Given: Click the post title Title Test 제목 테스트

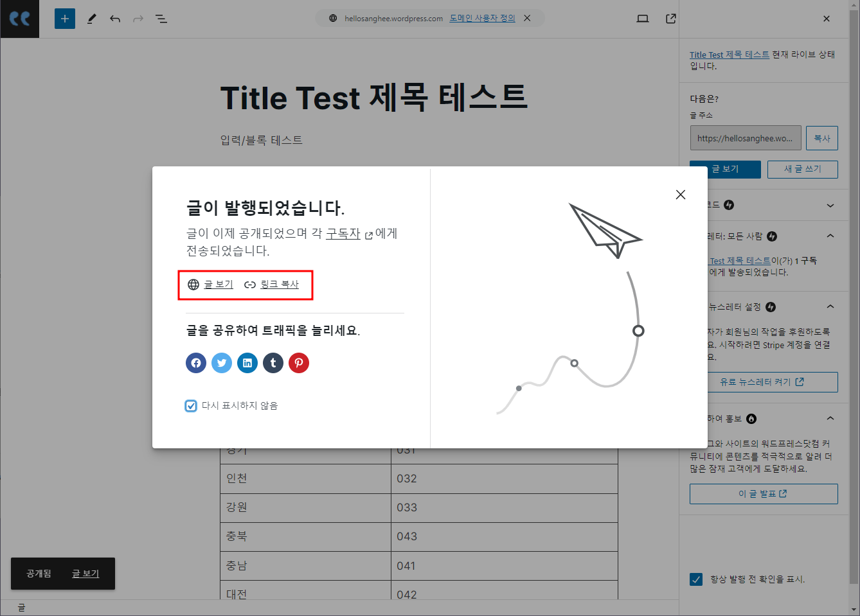Looking at the screenshot, I should (374, 98).
